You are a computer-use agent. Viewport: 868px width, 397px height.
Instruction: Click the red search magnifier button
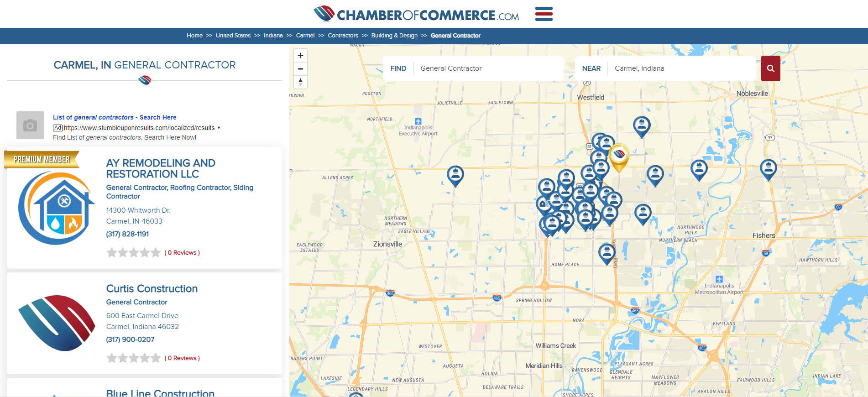pyautogui.click(x=770, y=68)
